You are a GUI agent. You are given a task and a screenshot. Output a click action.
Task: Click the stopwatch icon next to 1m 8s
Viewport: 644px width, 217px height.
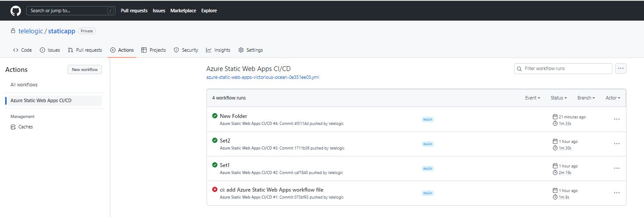click(555, 197)
